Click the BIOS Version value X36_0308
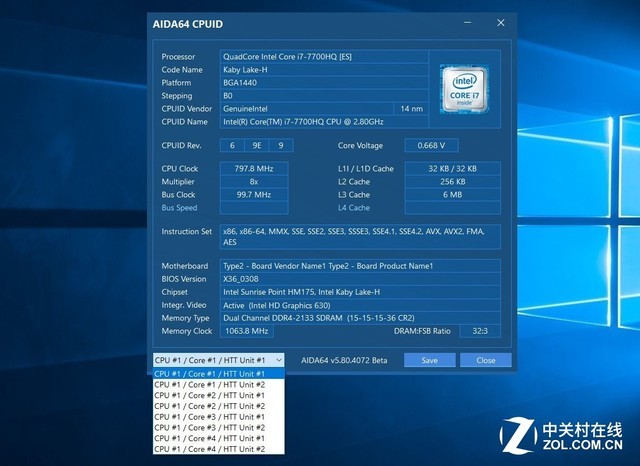This screenshot has height=466, width=640. pos(360,279)
